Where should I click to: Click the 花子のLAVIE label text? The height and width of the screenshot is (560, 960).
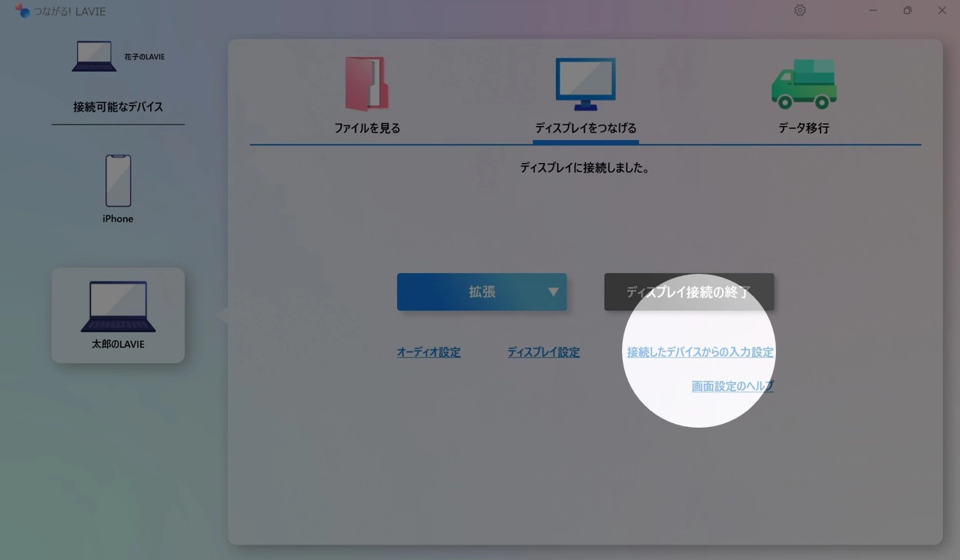pos(144,57)
